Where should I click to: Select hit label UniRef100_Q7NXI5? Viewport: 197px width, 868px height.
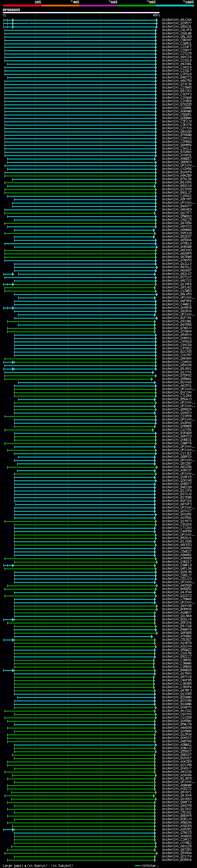(177, 833)
